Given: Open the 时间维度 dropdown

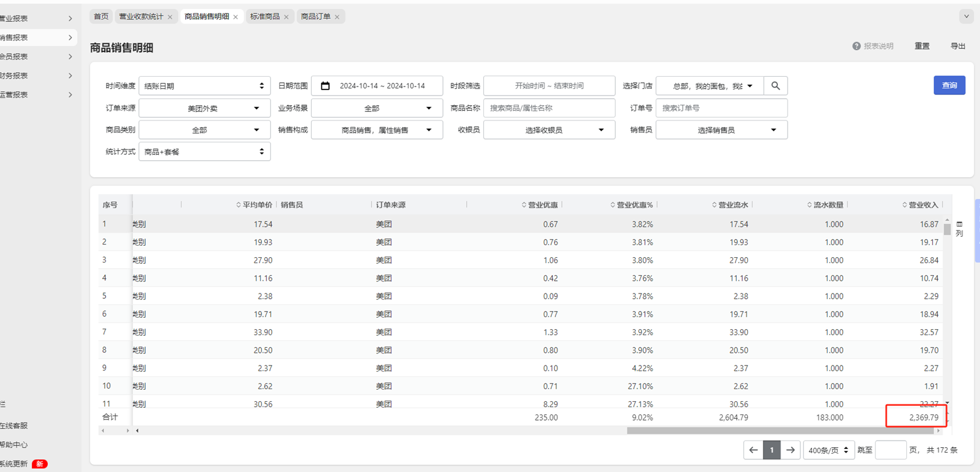Looking at the screenshot, I should [x=204, y=86].
